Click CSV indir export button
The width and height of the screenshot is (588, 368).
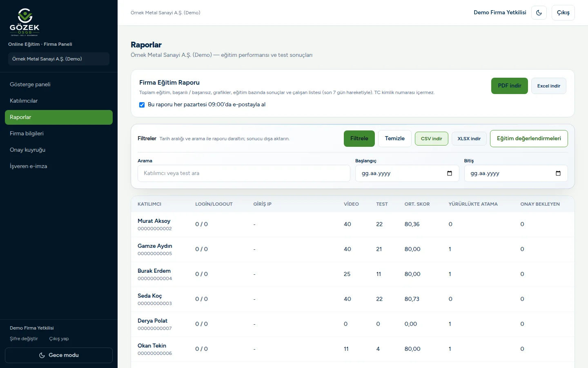pyautogui.click(x=432, y=139)
